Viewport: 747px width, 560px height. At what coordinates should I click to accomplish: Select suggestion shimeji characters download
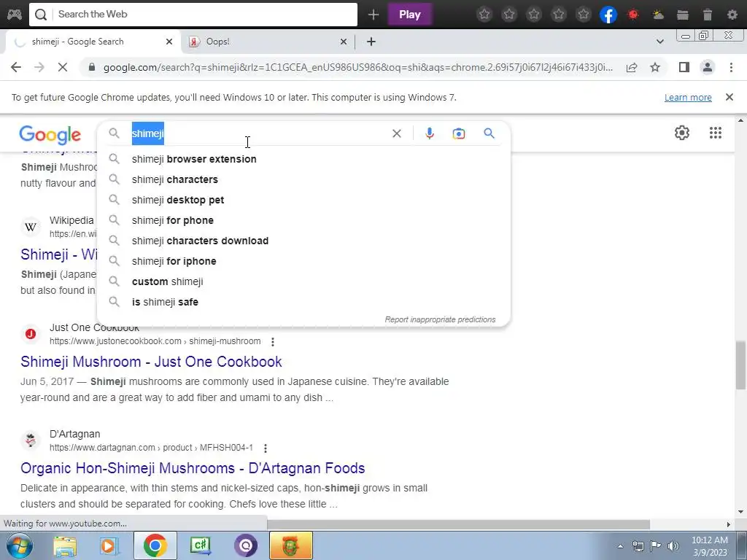tap(303, 241)
